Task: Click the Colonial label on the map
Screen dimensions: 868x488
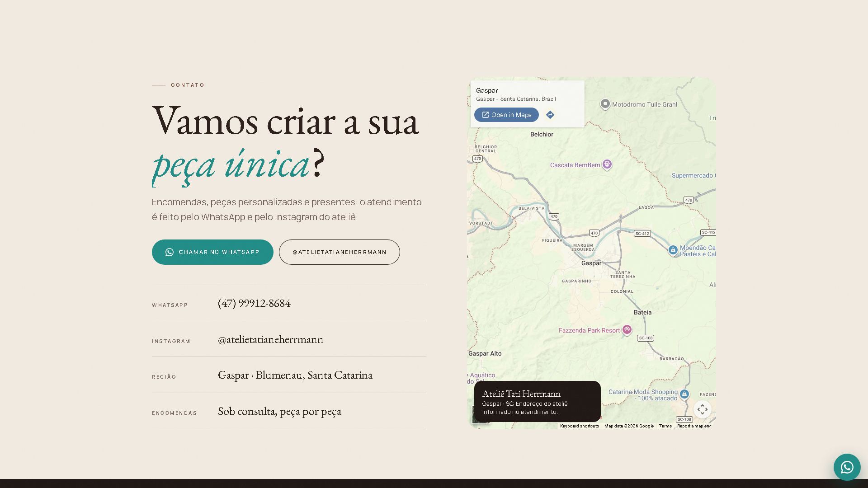Action: (x=622, y=291)
